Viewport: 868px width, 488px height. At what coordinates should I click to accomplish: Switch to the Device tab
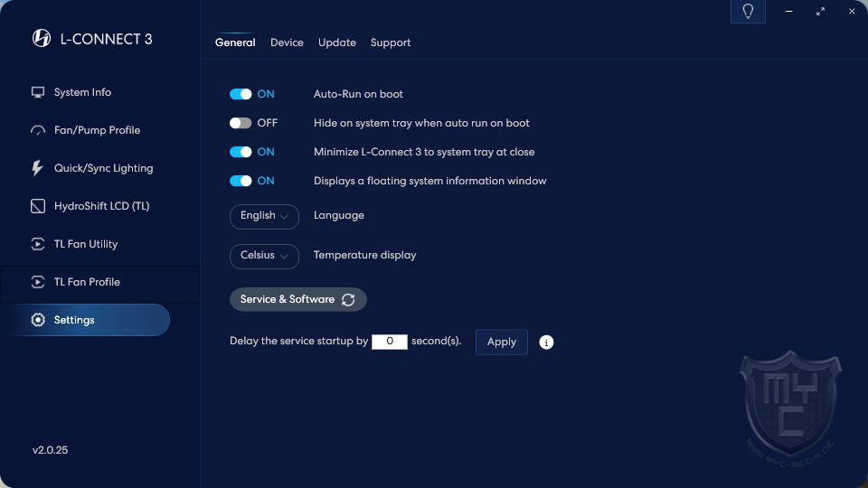click(x=287, y=42)
